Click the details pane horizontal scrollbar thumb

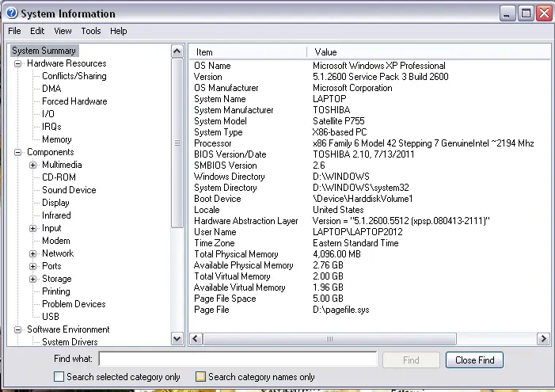[x=329, y=339]
